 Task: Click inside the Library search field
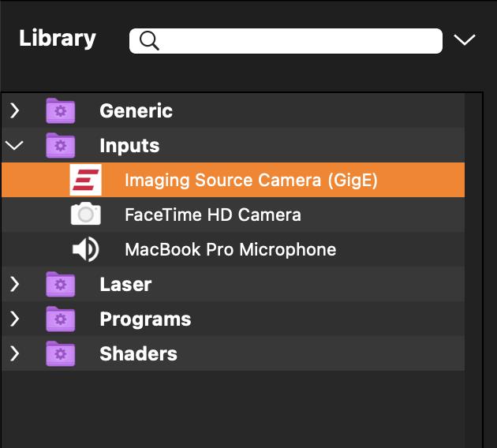(x=300, y=41)
